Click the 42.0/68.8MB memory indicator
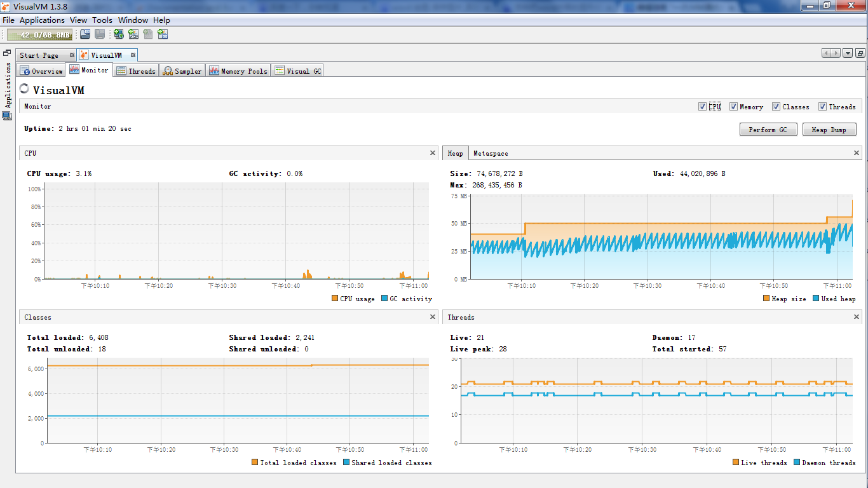Viewport: 868px width, 488px height. point(39,35)
